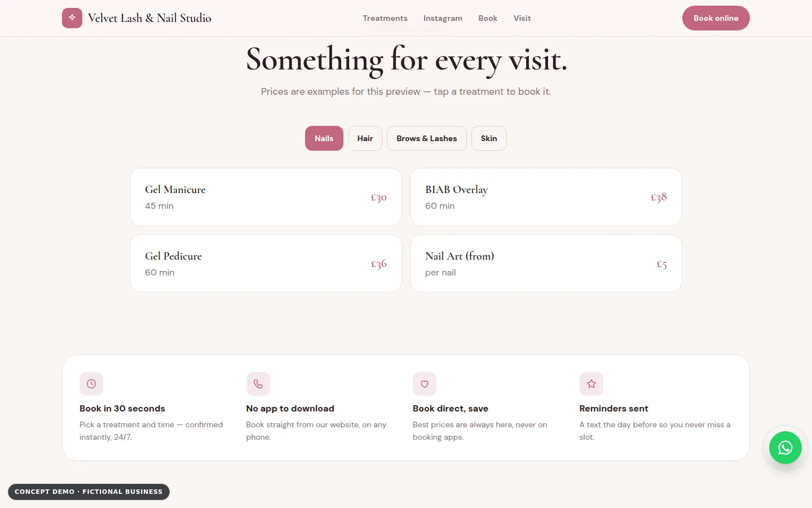Click the phone icon above No app to download
The image size is (812, 508).
click(x=258, y=384)
